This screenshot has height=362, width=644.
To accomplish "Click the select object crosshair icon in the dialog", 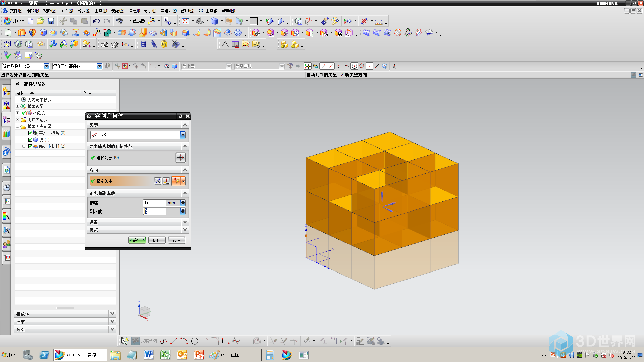I will click(180, 158).
